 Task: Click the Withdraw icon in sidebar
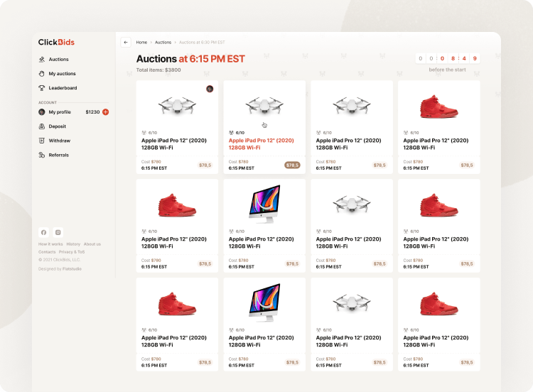pos(42,141)
